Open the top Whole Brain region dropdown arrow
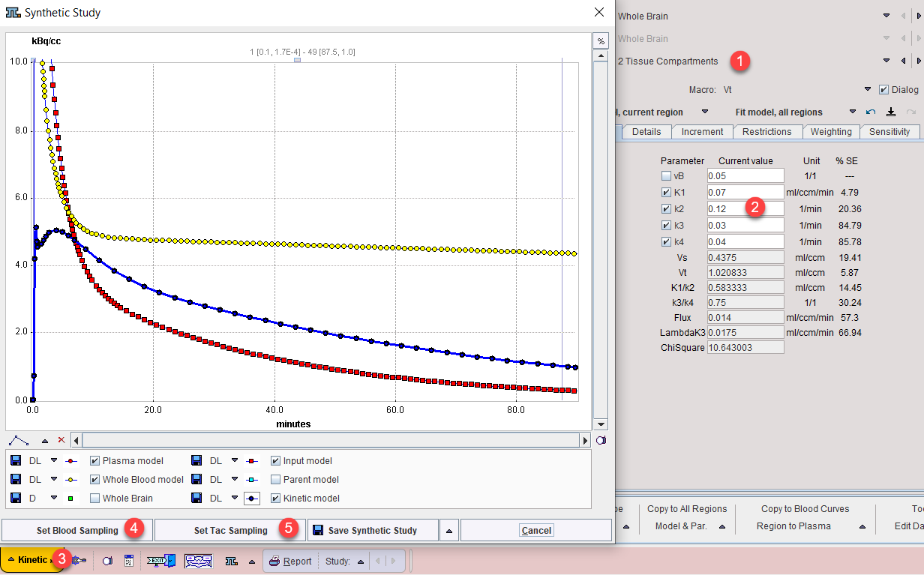 point(886,16)
